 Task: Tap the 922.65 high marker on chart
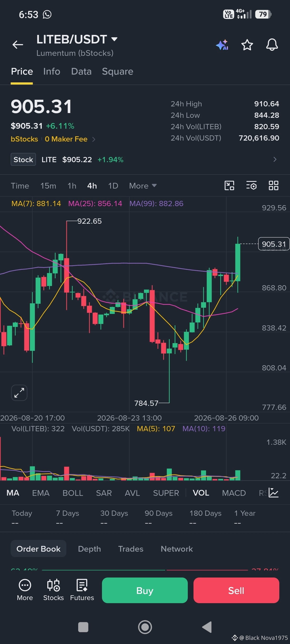(x=89, y=221)
